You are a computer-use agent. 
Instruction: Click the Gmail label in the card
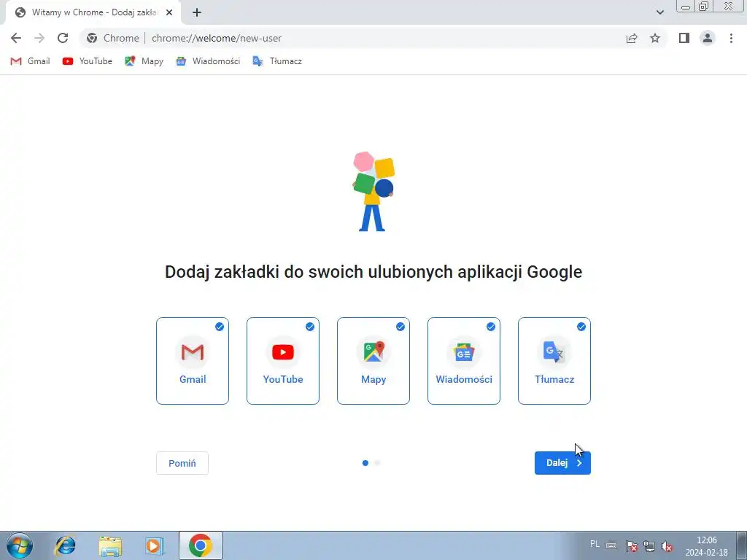click(x=193, y=379)
